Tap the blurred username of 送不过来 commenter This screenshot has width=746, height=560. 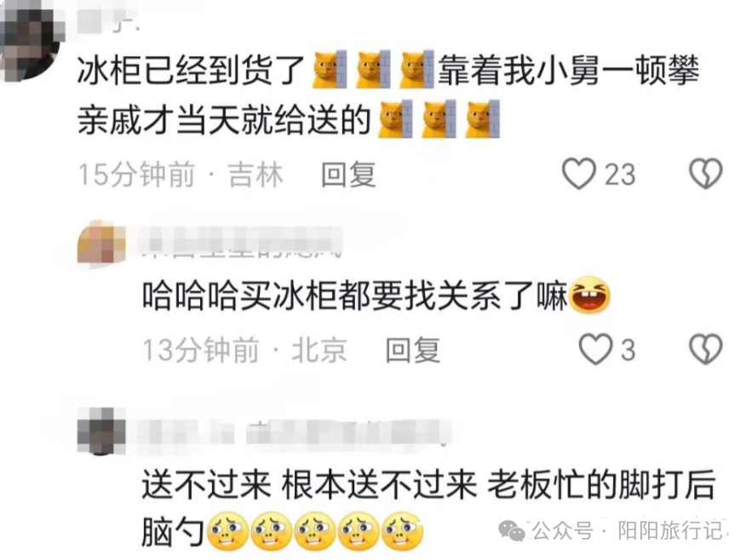[294, 433]
